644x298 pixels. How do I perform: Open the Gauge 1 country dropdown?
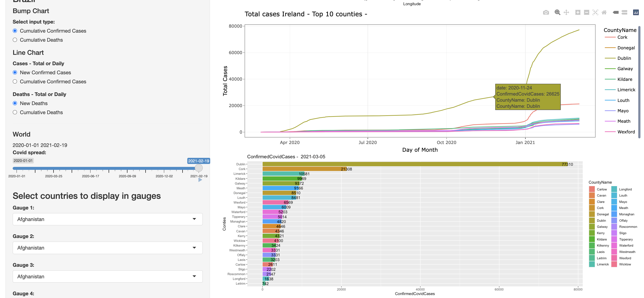pos(107,219)
